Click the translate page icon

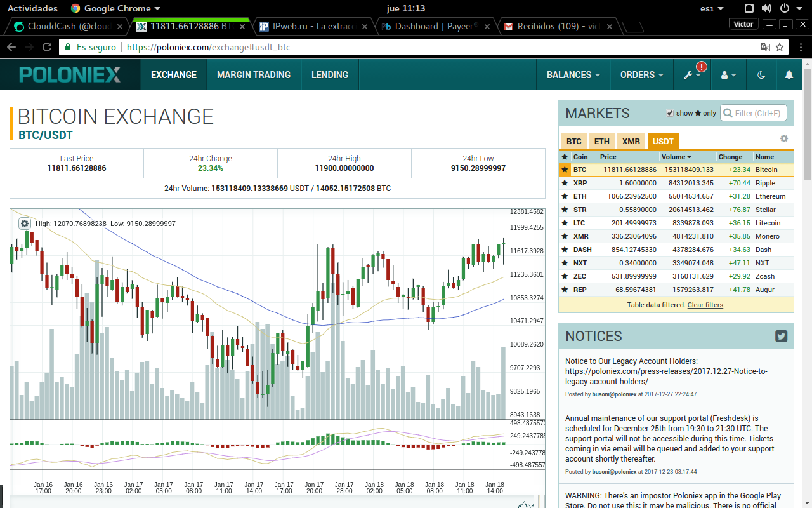(766, 47)
